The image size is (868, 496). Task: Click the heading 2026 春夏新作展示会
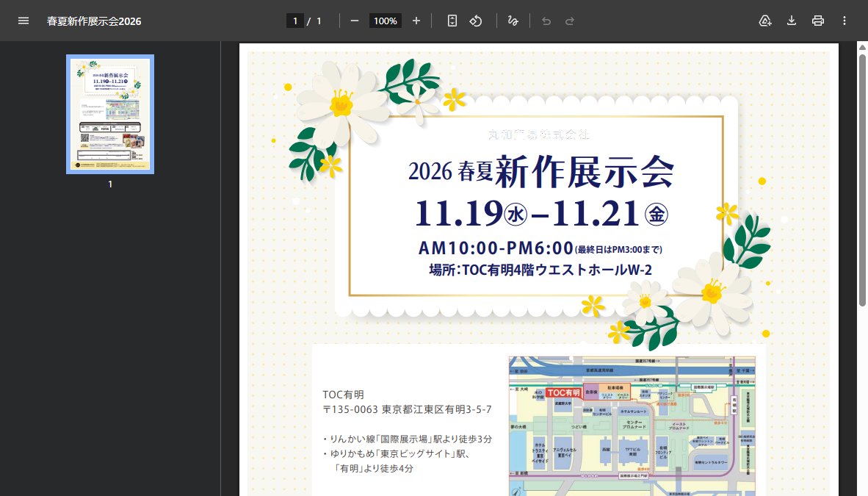[540, 171]
